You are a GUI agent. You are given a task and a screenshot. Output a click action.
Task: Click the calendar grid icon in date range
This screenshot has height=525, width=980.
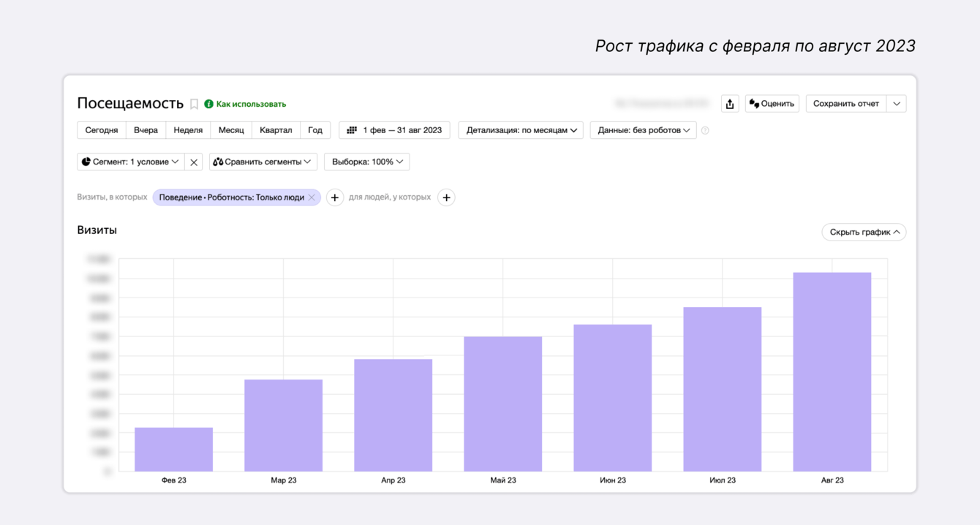(352, 130)
